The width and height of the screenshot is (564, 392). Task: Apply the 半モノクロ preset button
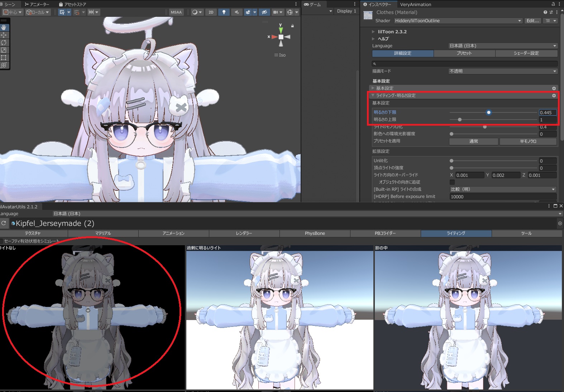pos(528,141)
